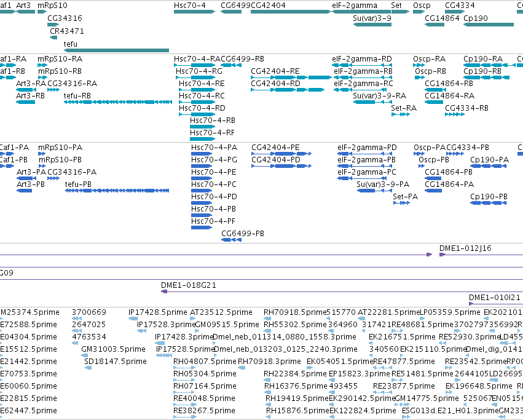Select protein CG6499-PB
The image size is (523, 420).
(231, 240)
